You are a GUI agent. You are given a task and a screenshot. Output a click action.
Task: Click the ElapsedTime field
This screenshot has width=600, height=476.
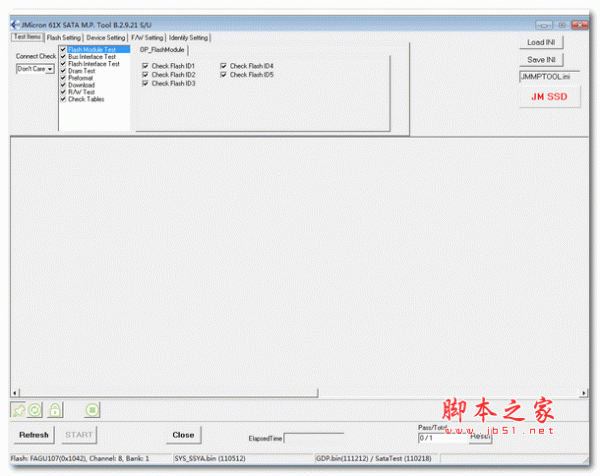point(313,439)
